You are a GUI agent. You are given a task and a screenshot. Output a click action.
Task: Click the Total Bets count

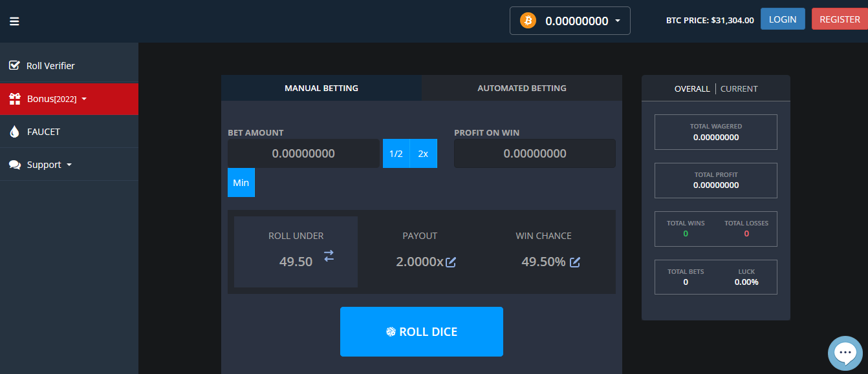tap(686, 282)
